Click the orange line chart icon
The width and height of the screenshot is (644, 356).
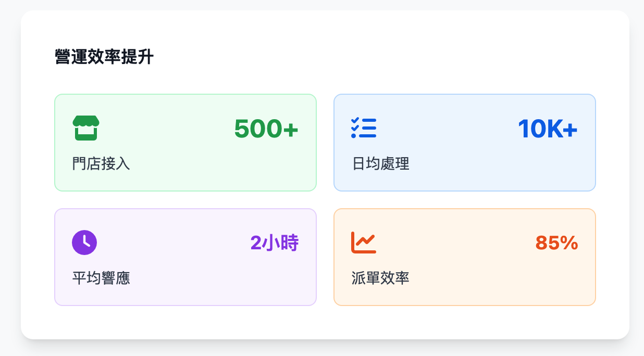[x=364, y=243]
